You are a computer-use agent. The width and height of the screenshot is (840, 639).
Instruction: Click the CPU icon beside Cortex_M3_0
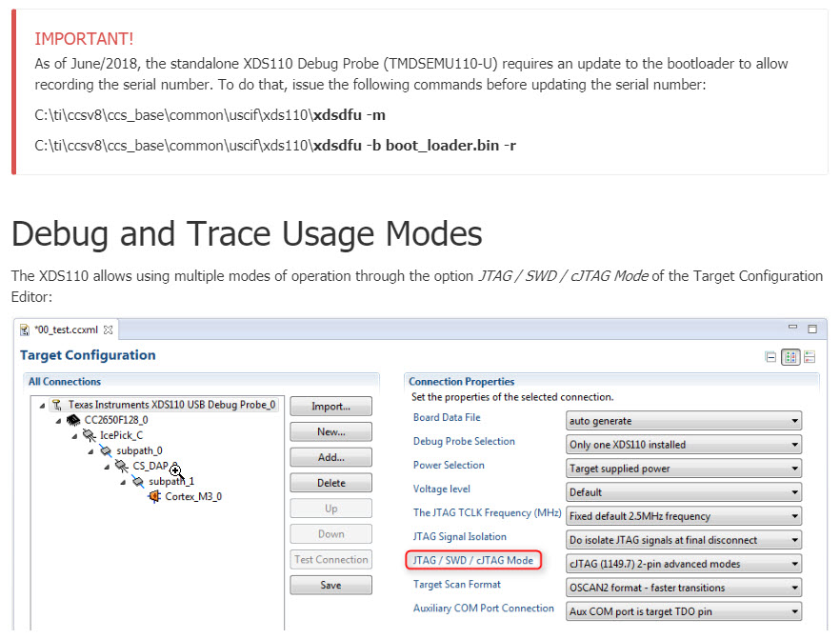(155, 496)
